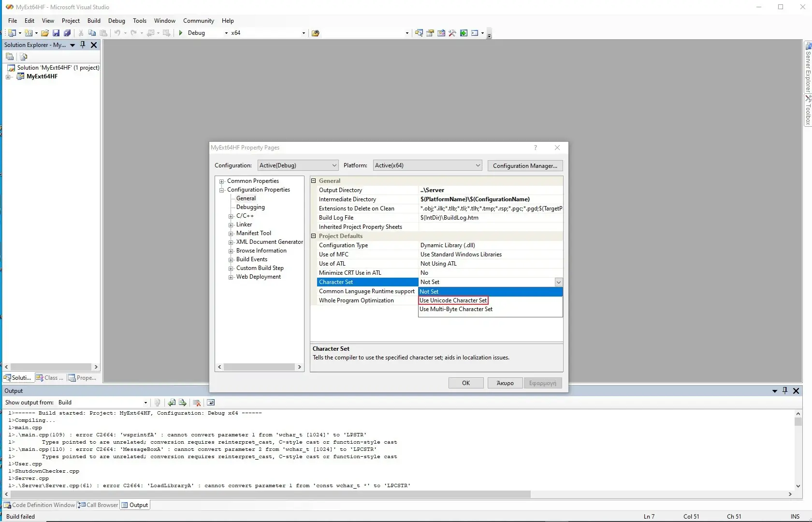Select Debugging in the properties tree
Screen dimensions: 812x522
[x=250, y=207]
